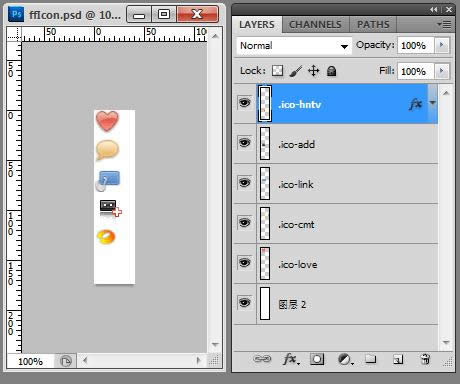Screen dimensions: 460x384
Task: Click the red heart icon on canvas
Action: click(x=107, y=121)
